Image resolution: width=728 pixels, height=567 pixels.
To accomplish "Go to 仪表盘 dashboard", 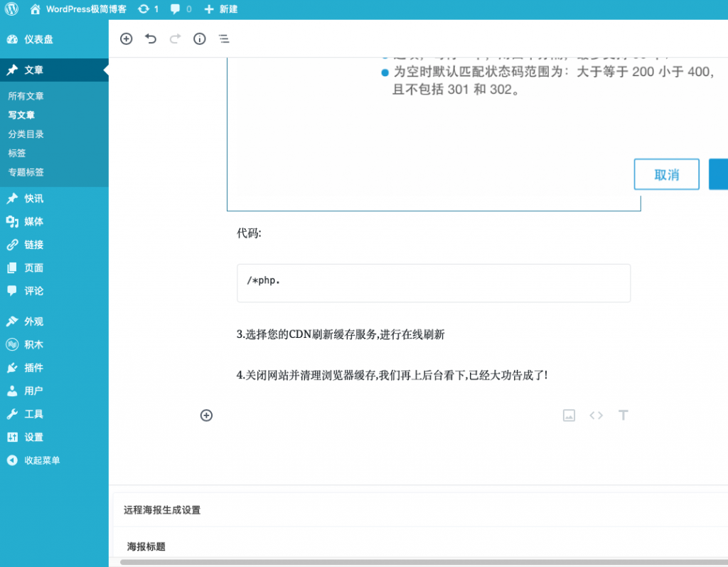I will click(x=54, y=40).
